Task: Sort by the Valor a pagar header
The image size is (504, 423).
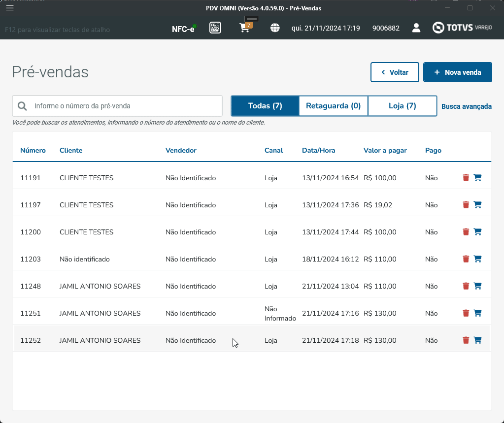Action: pyautogui.click(x=385, y=150)
